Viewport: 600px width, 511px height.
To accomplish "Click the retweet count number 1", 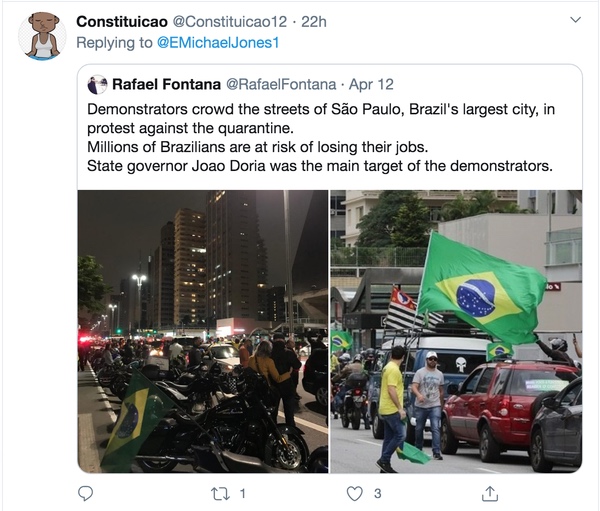I will click(242, 494).
